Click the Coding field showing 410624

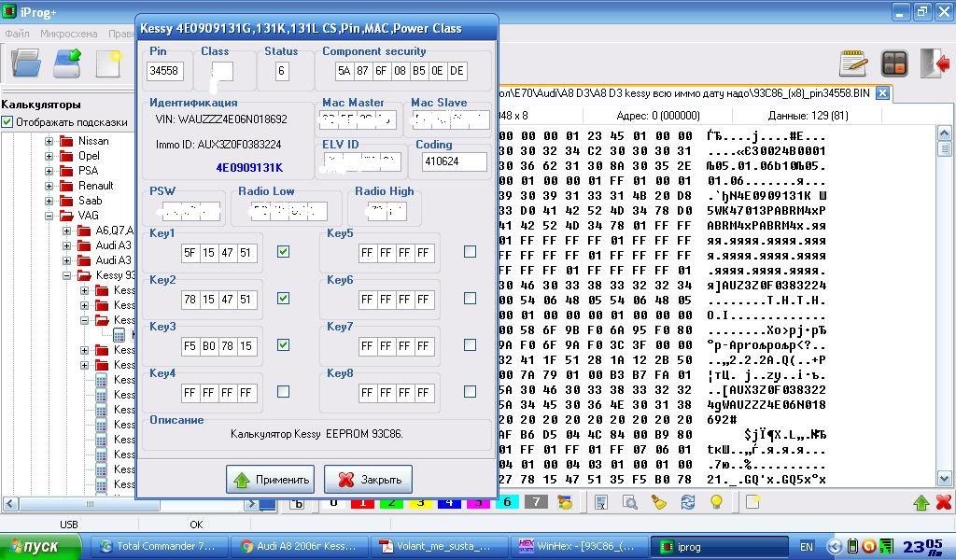point(455,161)
